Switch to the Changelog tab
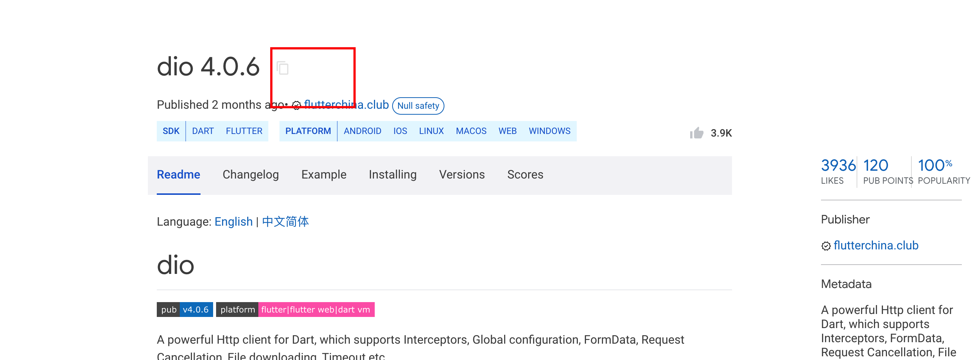The width and height of the screenshot is (980, 360). (x=251, y=174)
